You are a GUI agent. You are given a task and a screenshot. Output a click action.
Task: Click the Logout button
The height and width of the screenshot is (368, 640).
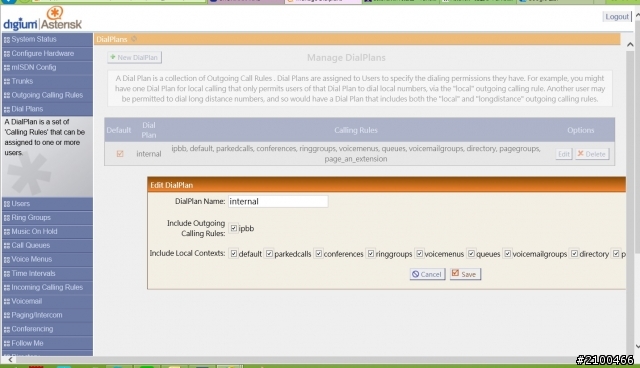[617, 17]
